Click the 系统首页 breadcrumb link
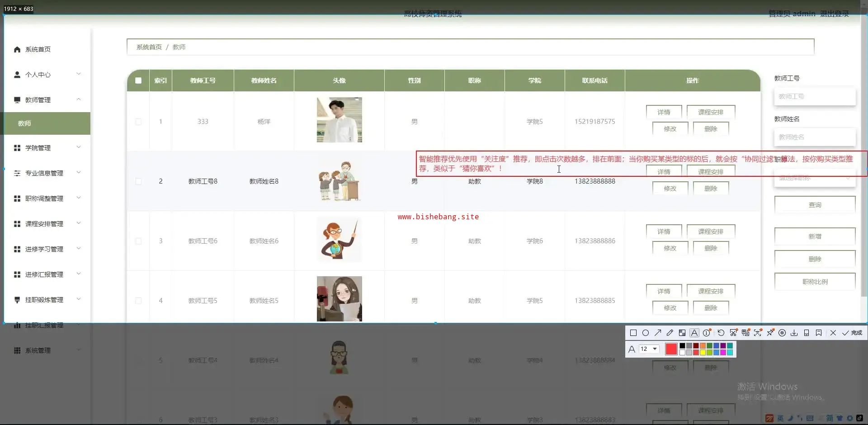Image resolution: width=868 pixels, height=425 pixels. pos(149,47)
